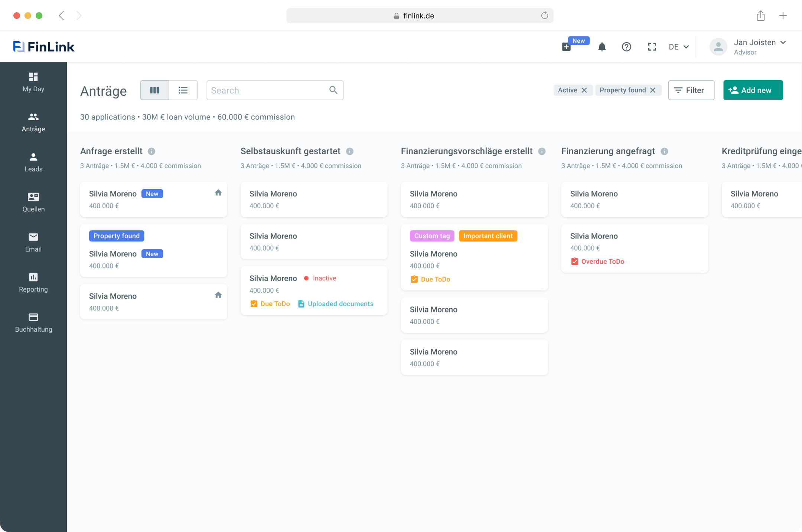Switch to kanban board view
This screenshot has width=802, height=532.
pyautogui.click(x=155, y=90)
